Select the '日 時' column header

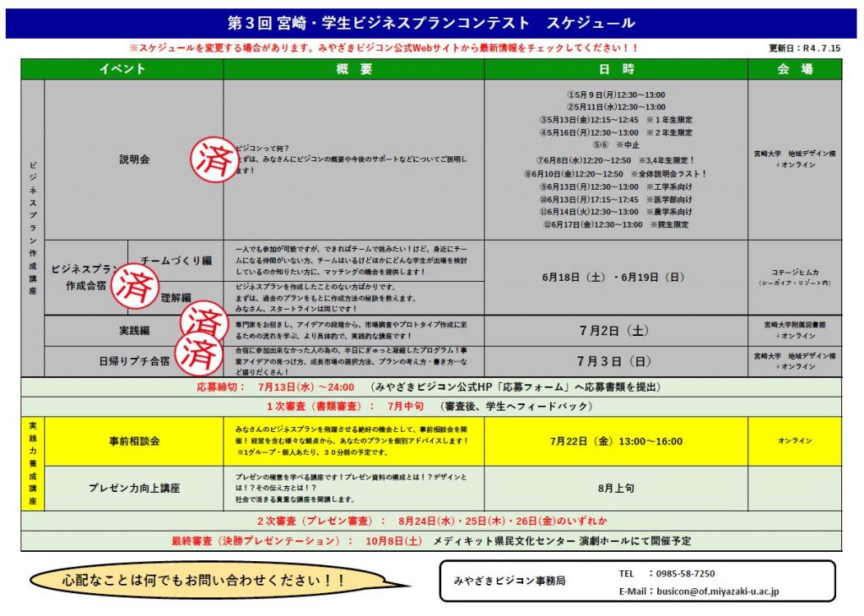pos(616,69)
